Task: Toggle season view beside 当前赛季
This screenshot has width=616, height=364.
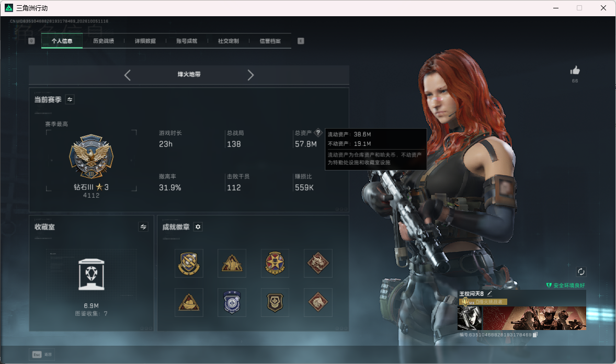Action: tap(70, 99)
